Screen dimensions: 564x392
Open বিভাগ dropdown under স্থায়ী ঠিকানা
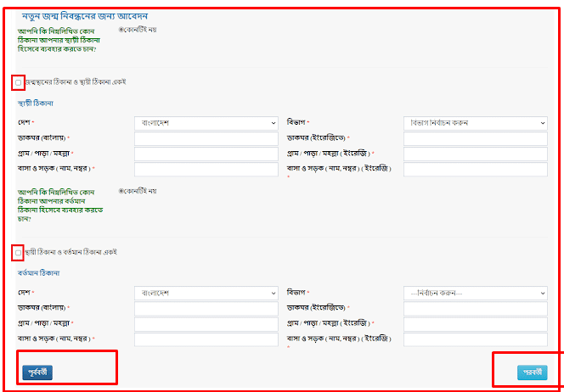coord(475,123)
